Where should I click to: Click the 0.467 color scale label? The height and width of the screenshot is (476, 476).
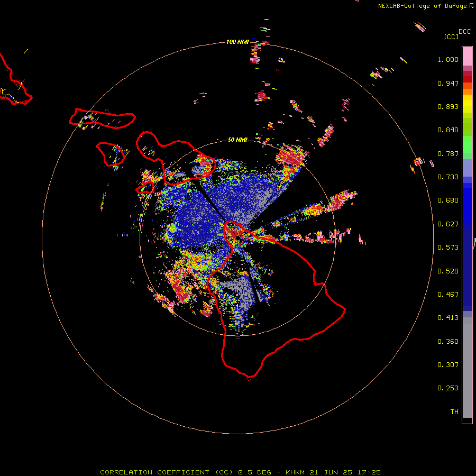pyautogui.click(x=448, y=295)
